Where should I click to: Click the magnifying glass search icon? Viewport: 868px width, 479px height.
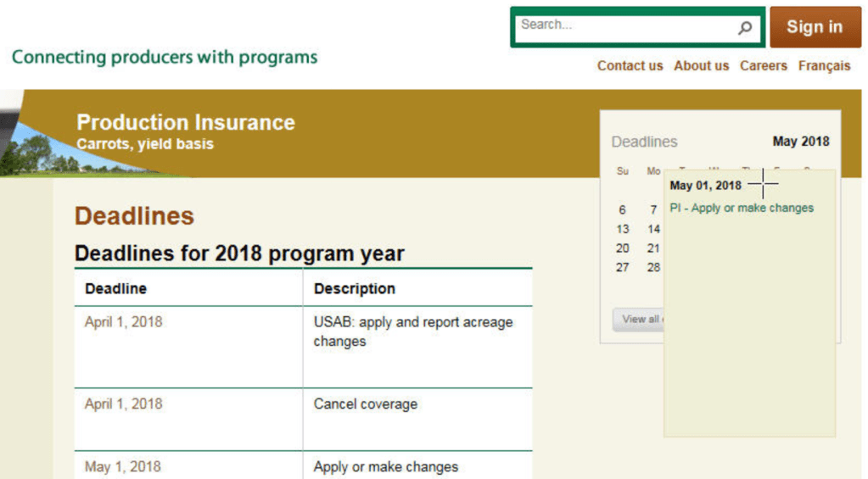pos(744,28)
